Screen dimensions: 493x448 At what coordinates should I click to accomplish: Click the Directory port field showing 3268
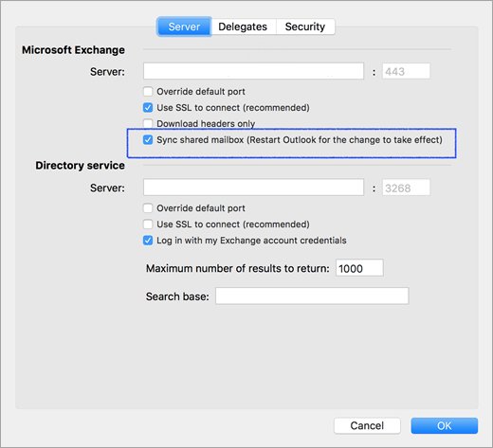(x=406, y=188)
